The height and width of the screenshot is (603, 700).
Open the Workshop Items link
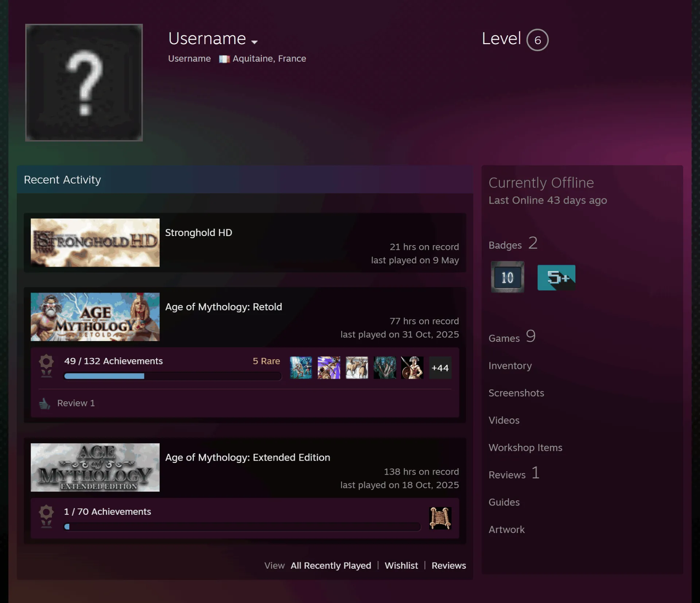(x=525, y=448)
